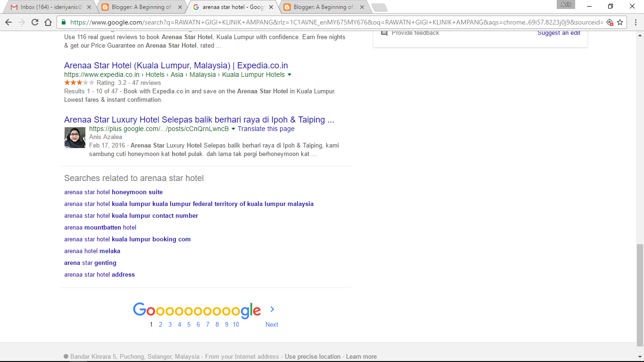Viewport: 644px width, 362px height.
Task: Close the arenaa star hotel Google tab
Action: [x=271, y=7]
